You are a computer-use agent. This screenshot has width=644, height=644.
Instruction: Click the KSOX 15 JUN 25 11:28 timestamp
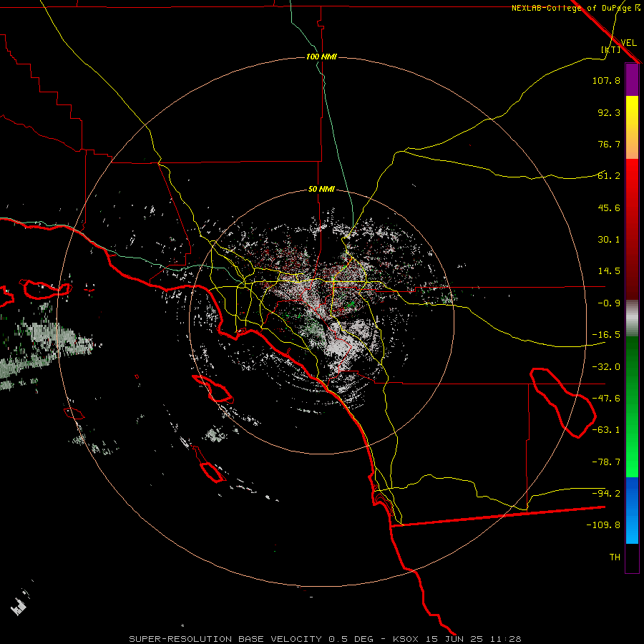(x=457, y=639)
